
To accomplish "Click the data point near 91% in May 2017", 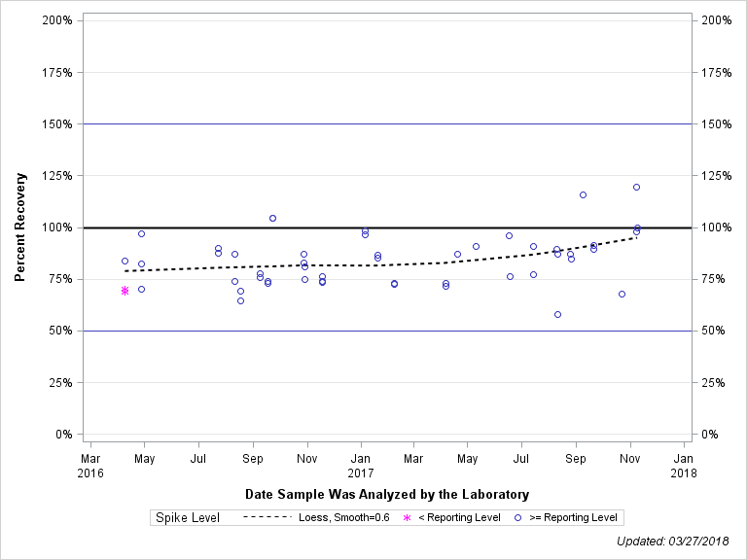I will click(x=476, y=247).
